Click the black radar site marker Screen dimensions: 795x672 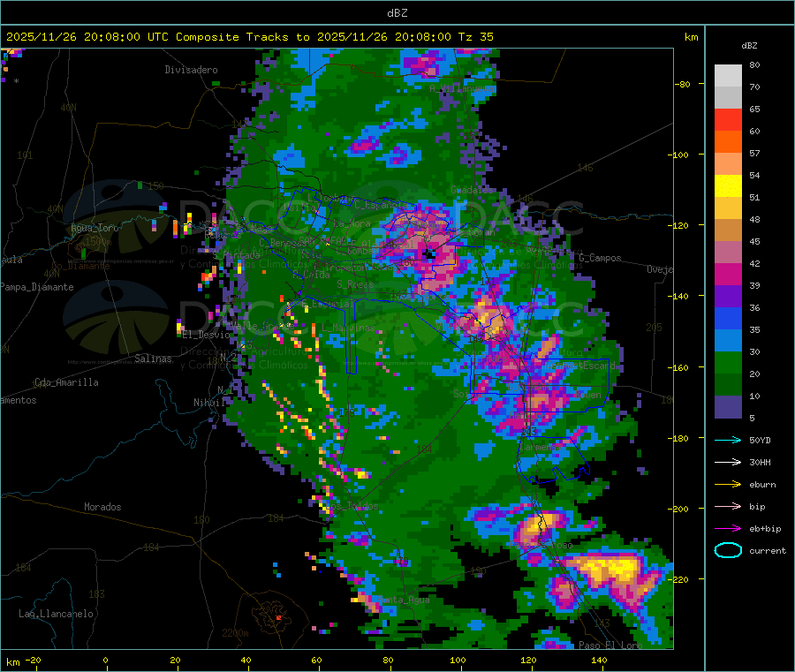coord(429,254)
